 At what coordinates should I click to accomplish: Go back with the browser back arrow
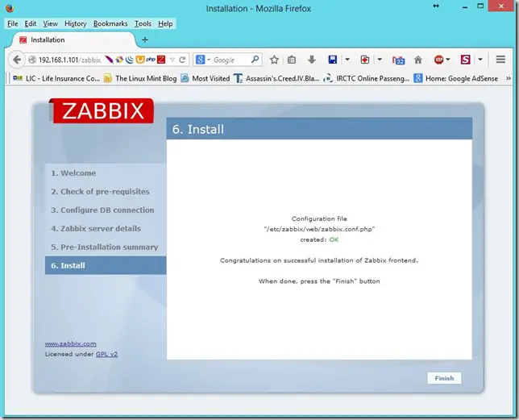coord(17,60)
